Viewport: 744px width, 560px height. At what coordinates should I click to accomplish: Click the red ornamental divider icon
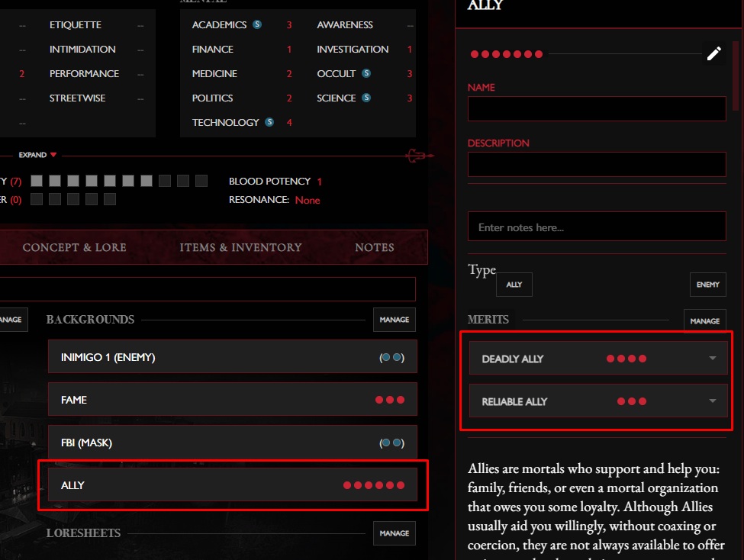[417, 156]
